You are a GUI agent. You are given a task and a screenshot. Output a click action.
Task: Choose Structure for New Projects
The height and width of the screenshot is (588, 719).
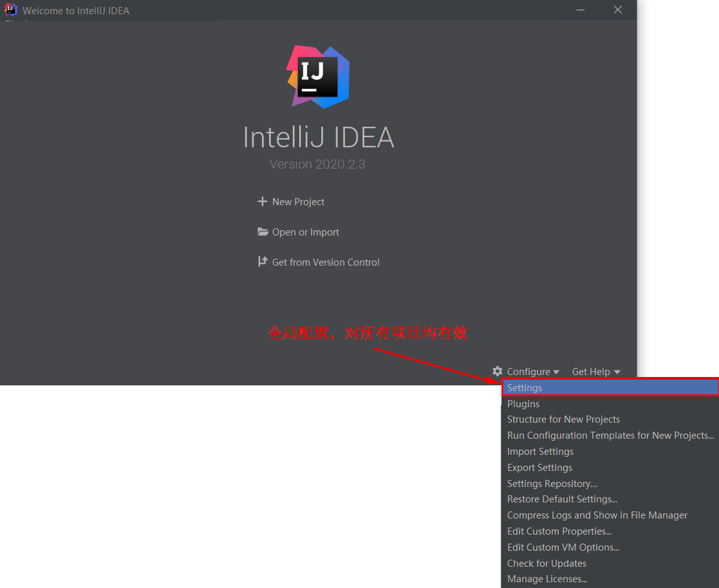[610, 419]
